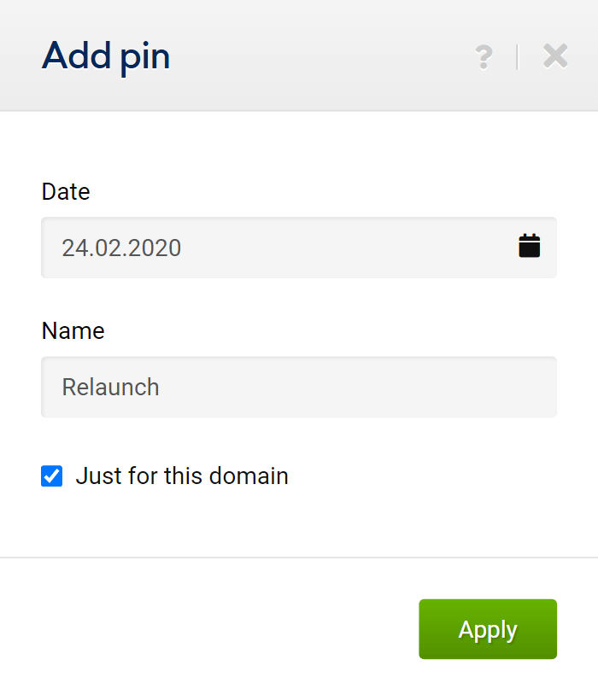Open the calendar date picker icon

click(529, 246)
